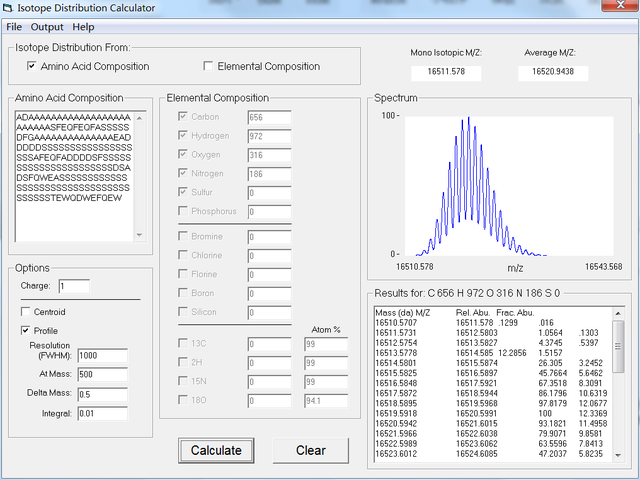Click the up arrow of results list scrollbar
The width and height of the screenshot is (640, 480).
coord(618,314)
